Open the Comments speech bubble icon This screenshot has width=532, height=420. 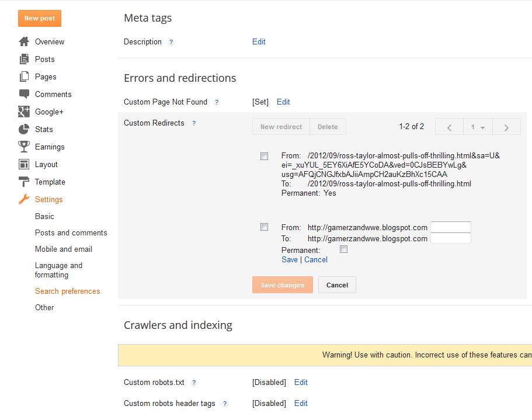[x=24, y=94]
